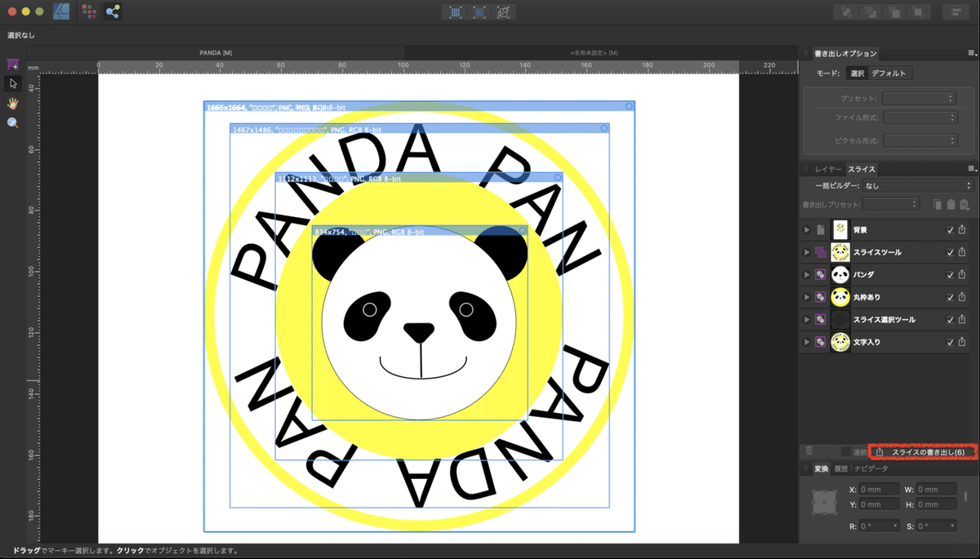The height and width of the screenshot is (559, 980).
Task: Select the Zoom magnifier tool
Action: coord(12,123)
